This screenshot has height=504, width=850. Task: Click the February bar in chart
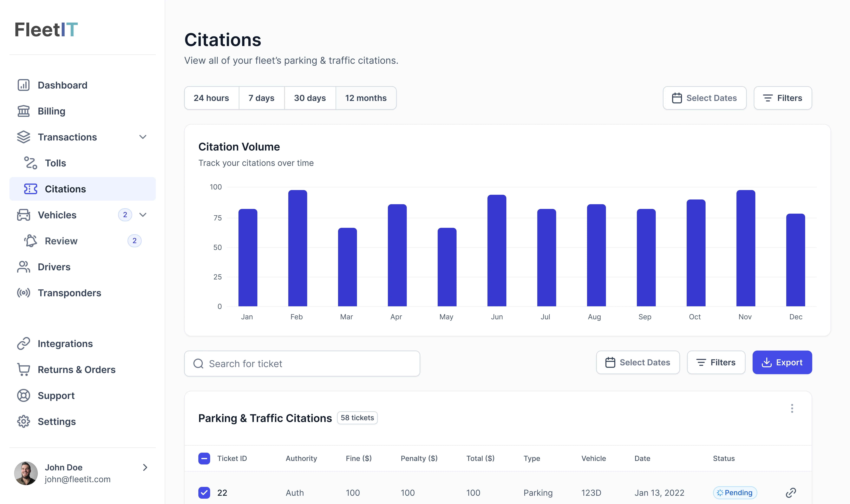[x=297, y=248]
